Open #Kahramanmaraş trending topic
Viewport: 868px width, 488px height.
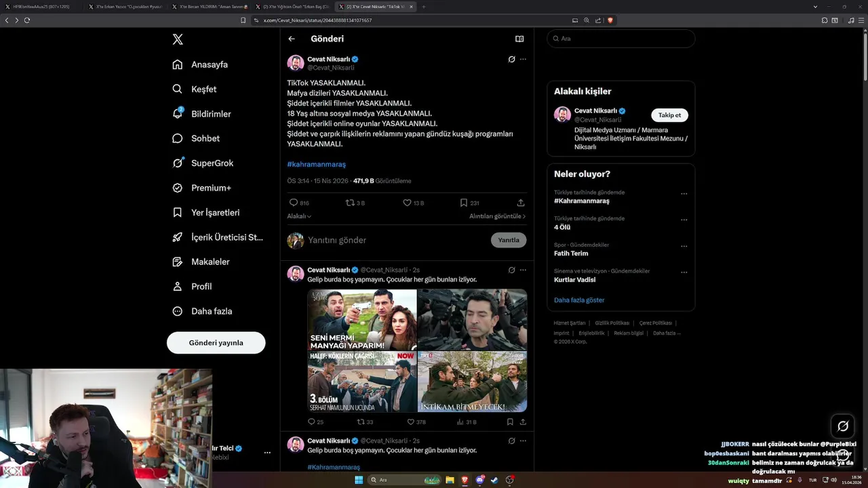[x=581, y=201]
